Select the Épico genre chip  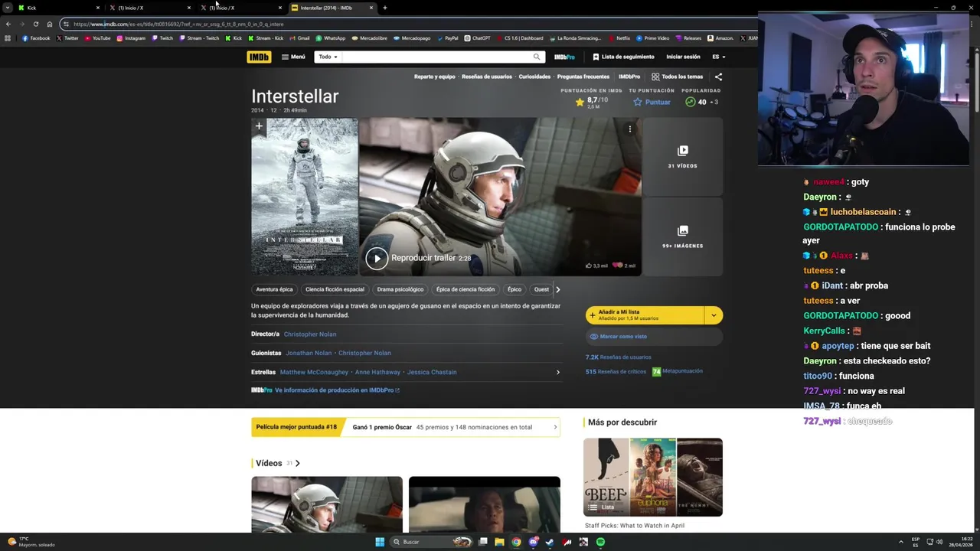click(514, 289)
